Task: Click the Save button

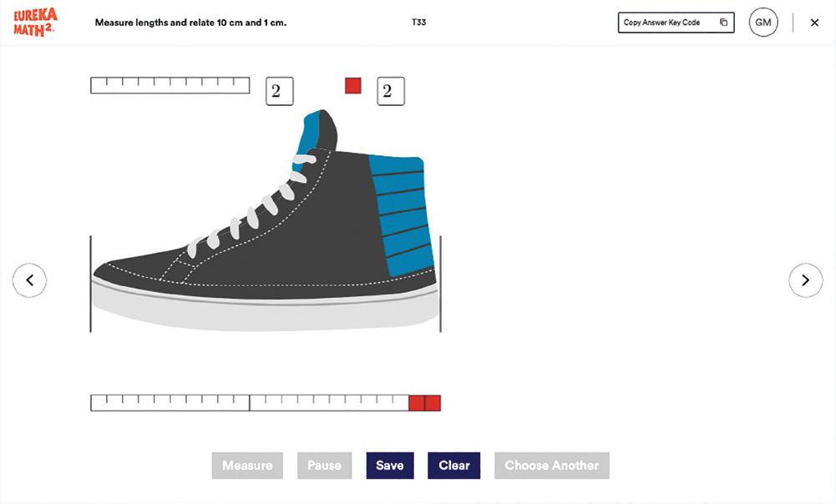Action: 389,466
